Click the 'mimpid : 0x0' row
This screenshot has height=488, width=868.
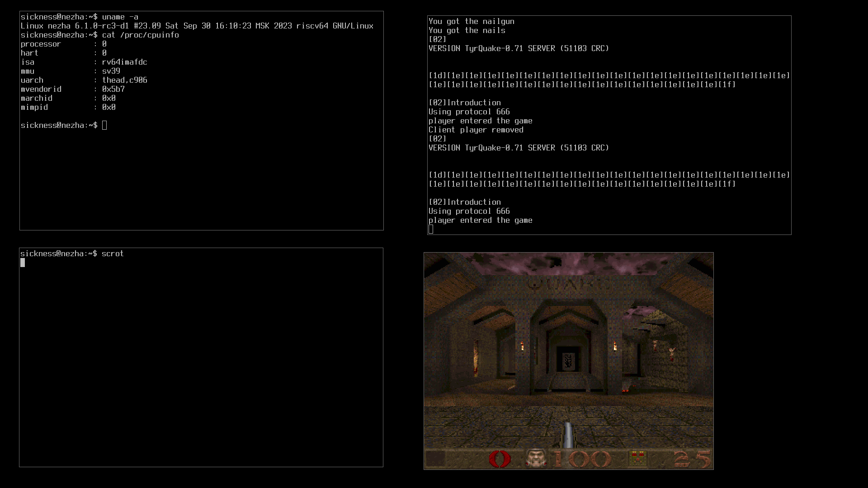(x=68, y=107)
